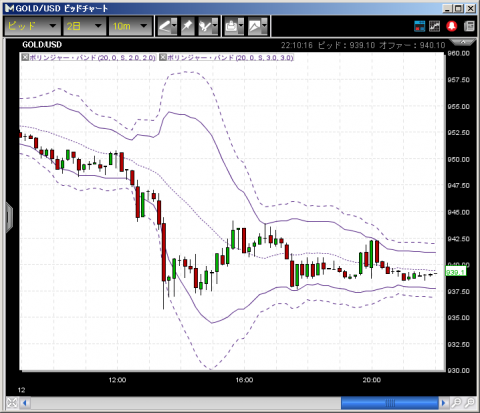Open the 10m timeframe dropdown
Screen dimensions: 480x413
coord(130,26)
